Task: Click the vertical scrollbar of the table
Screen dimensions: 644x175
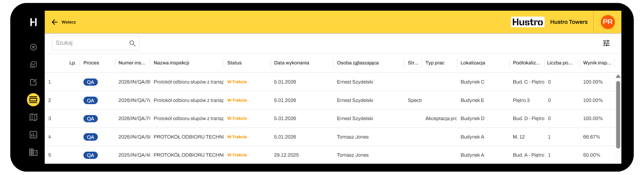Action: (618, 114)
